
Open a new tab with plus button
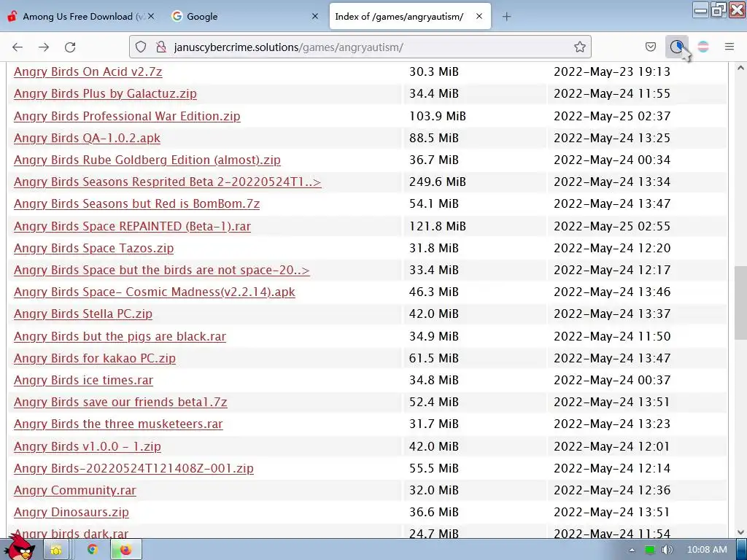[x=506, y=17]
